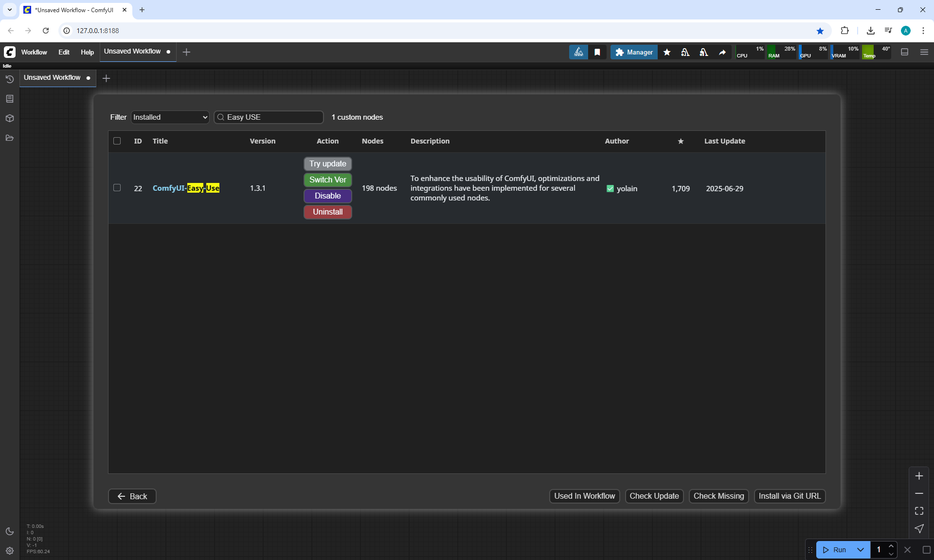Open the Workflow menu
Image resolution: width=934 pixels, height=560 pixels.
(34, 52)
